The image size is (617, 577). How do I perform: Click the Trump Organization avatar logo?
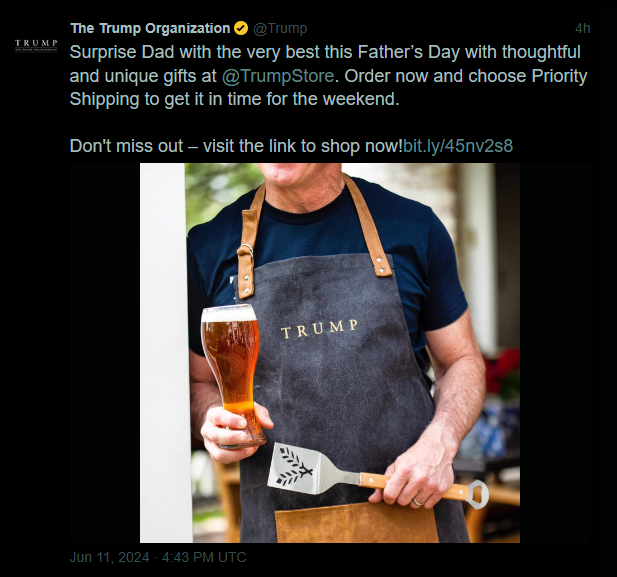click(x=36, y=45)
